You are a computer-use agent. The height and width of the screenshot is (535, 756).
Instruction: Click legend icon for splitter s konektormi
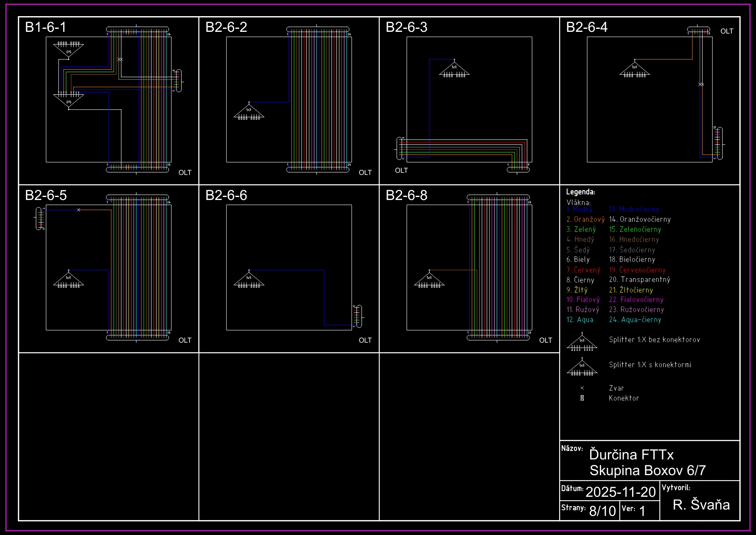pyautogui.click(x=582, y=367)
